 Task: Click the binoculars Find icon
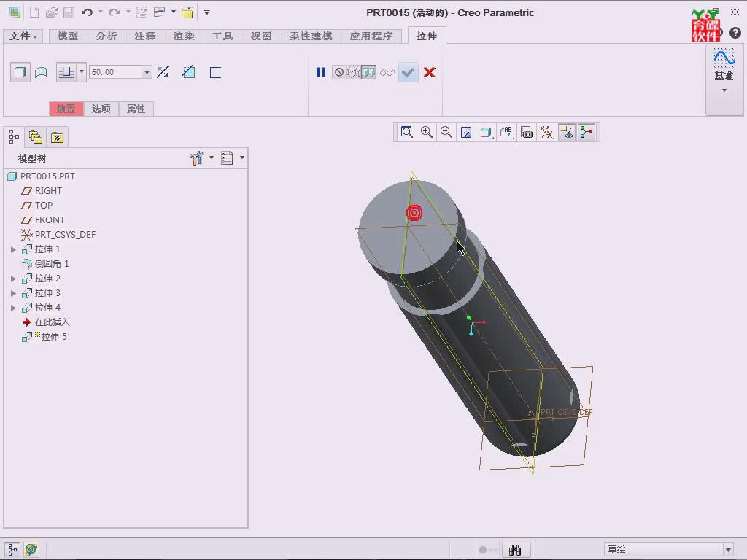[515, 550]
